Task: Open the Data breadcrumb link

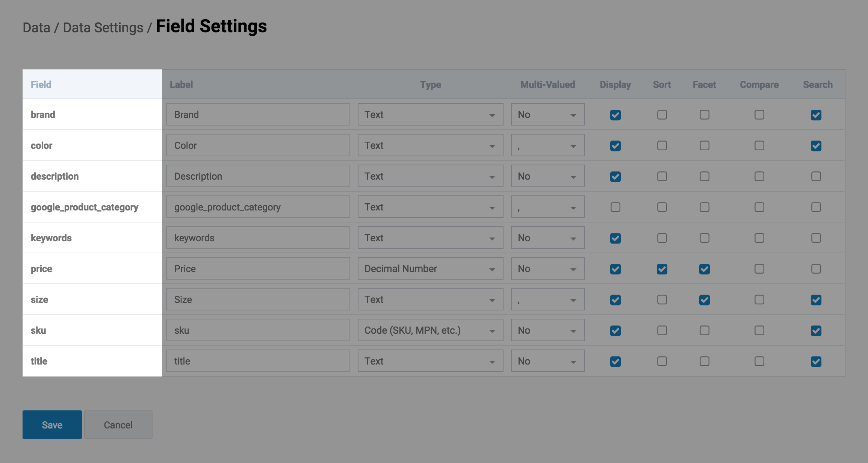Action: click(36, 28)
